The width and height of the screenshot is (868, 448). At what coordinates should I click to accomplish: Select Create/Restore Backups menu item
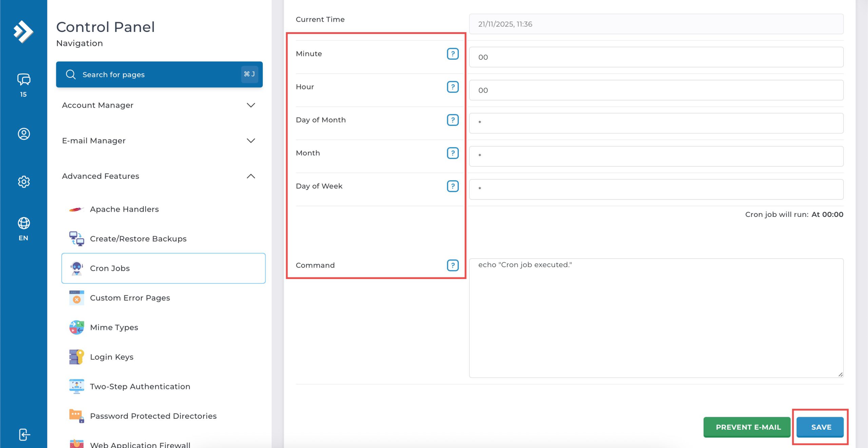[138, 239]
